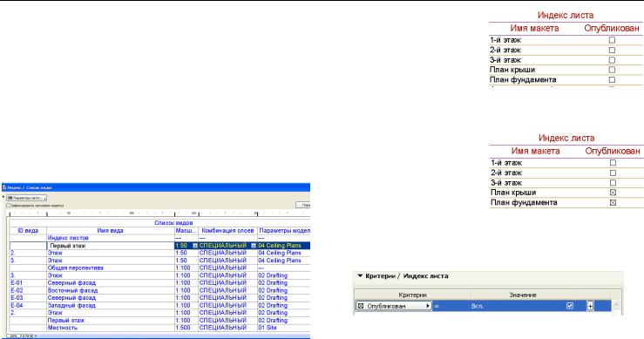Screen dimensions: 644x339
Task: Tick 1-й этаж checkbox in upper Индекс листа table
Action: pos(612,40)
